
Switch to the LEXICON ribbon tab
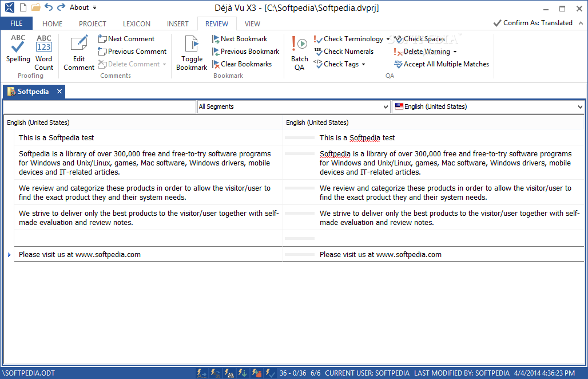coord(137,24)
